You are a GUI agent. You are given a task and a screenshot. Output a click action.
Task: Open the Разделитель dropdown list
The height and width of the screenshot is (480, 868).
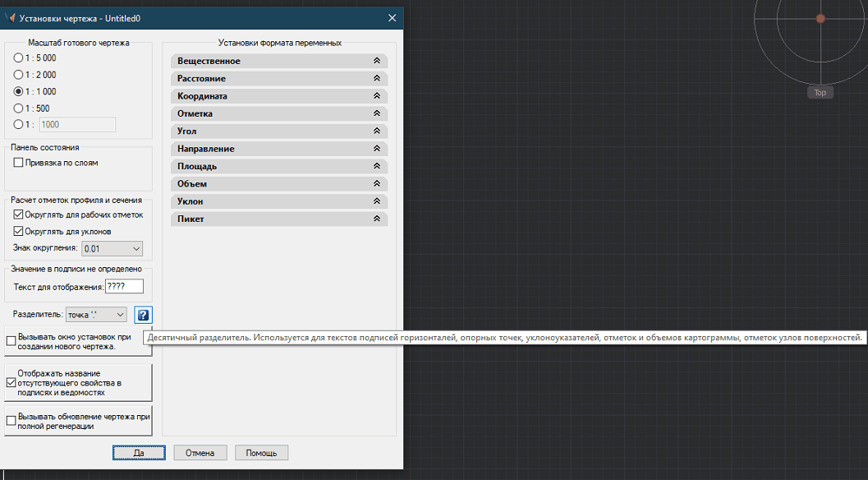(96, 315)
